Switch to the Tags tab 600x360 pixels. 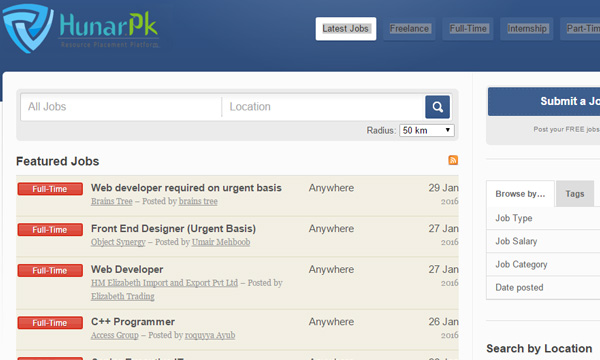(575, 194)
